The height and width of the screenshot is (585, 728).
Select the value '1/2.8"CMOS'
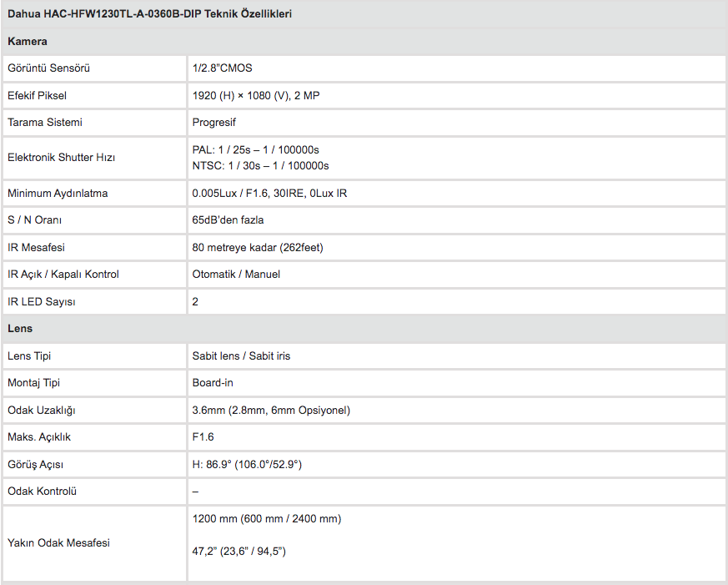point(223,68)
